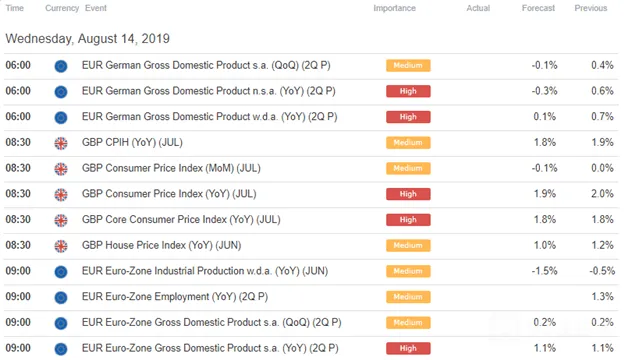This screenshot has height=360, width=624.
Task: Click the EU flag icon for German GDP QoQ
Action: point(61,66)
